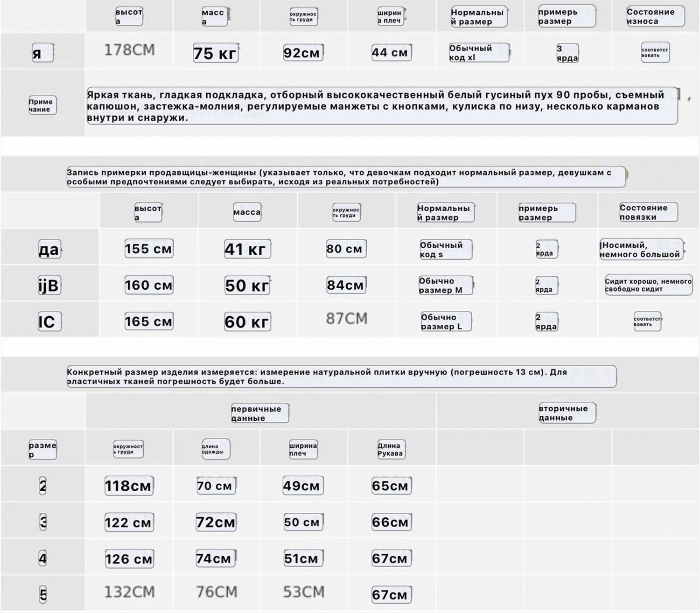Click the '75 кг' weight value
This screenshot has height=613, width=700.
[215, 53]
